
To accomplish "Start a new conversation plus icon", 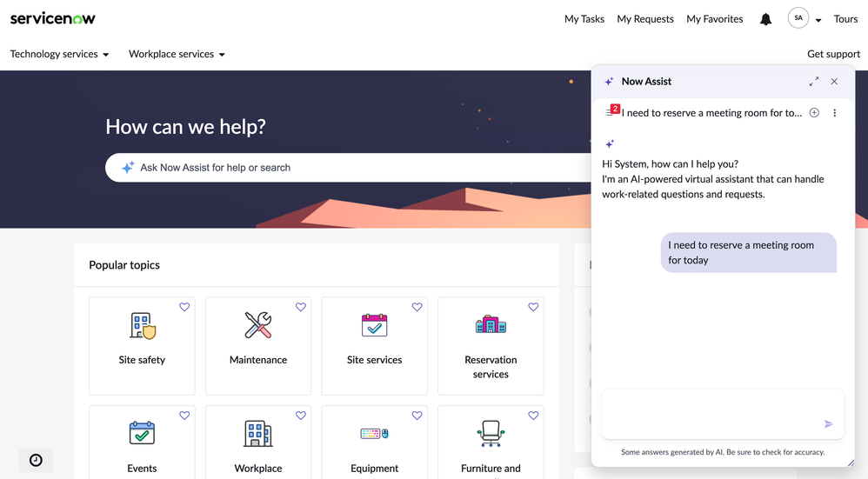I will (814, 113).
